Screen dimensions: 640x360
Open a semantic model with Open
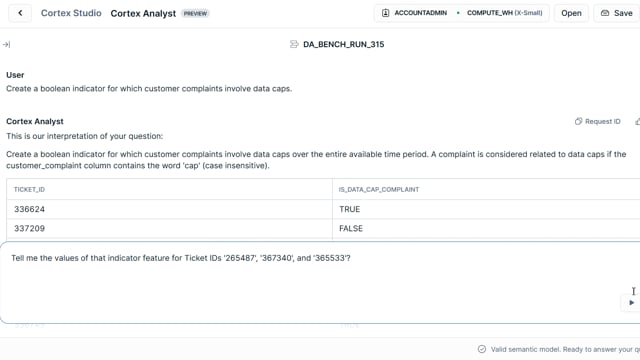pos(571,13)
